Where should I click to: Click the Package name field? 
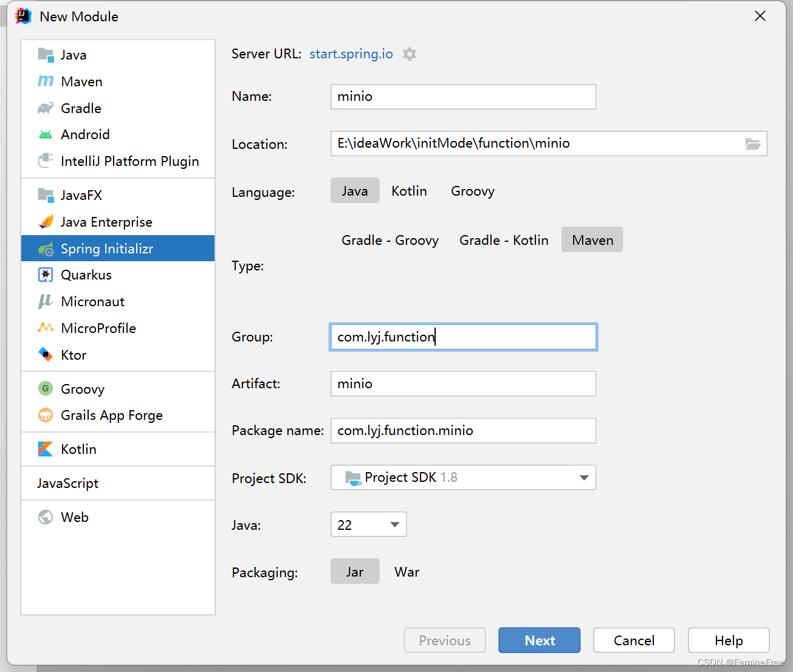click(464, 431)
